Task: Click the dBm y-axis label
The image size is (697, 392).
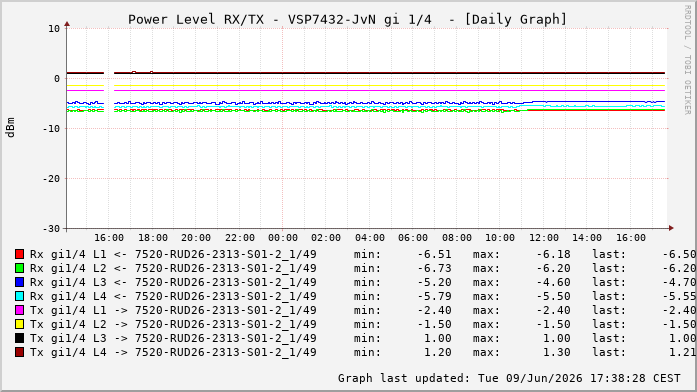Action: pyautogui.click(x=11, y=128)
